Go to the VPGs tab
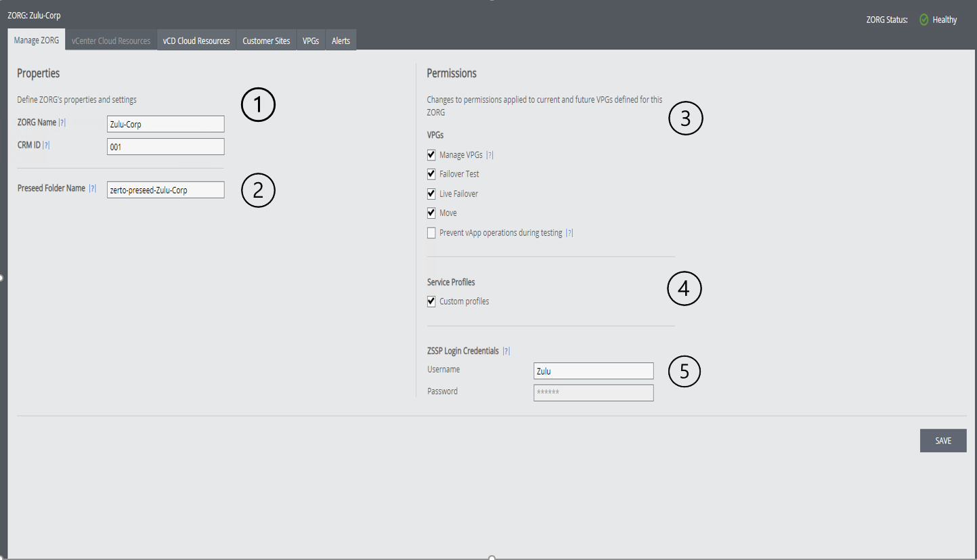 [311, 41]
